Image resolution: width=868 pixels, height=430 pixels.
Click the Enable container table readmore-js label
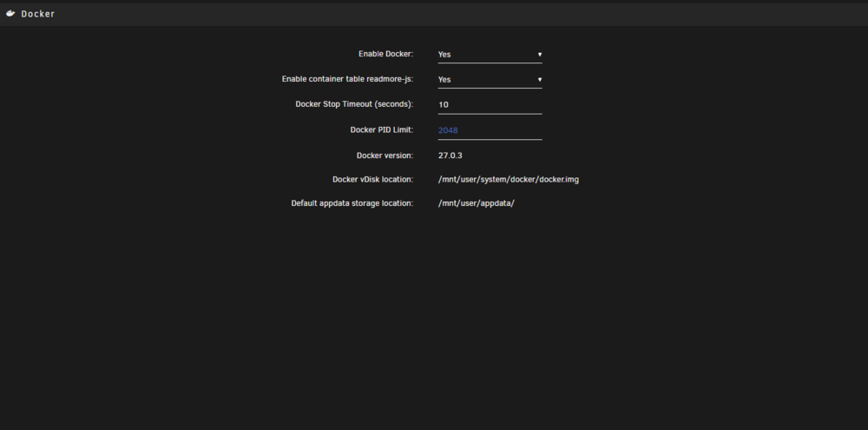(x=348, y=79)
